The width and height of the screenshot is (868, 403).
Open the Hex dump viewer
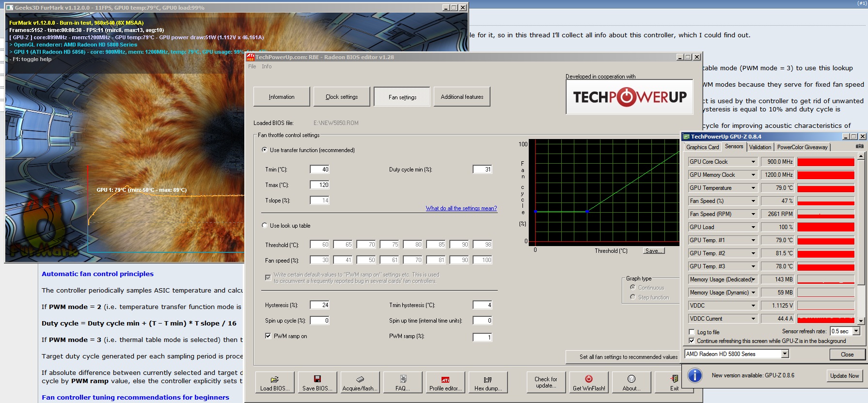488,382
